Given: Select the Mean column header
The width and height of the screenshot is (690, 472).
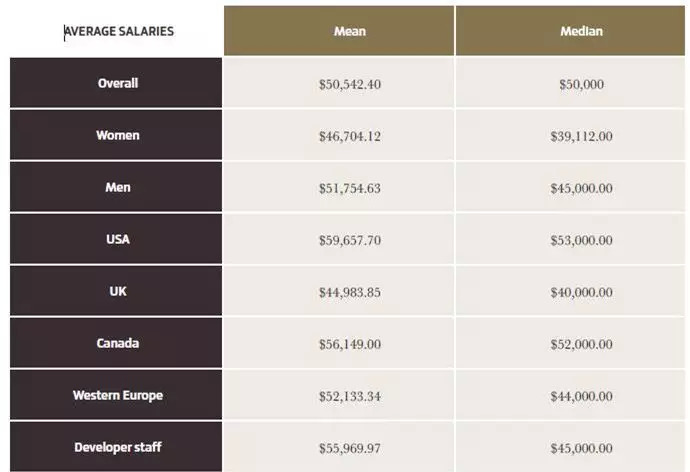Looking at the screenshot, I should click(349, 31).
